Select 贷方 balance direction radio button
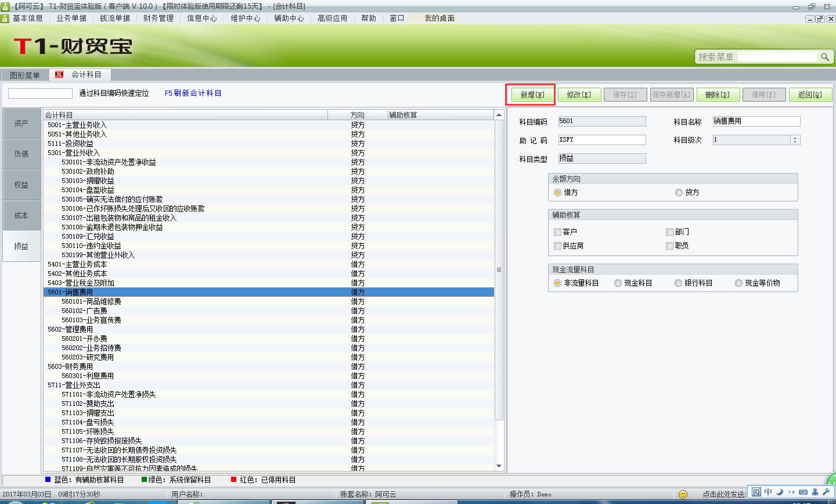Viewport: 836px width, 504px height. (x=679, y=193)
